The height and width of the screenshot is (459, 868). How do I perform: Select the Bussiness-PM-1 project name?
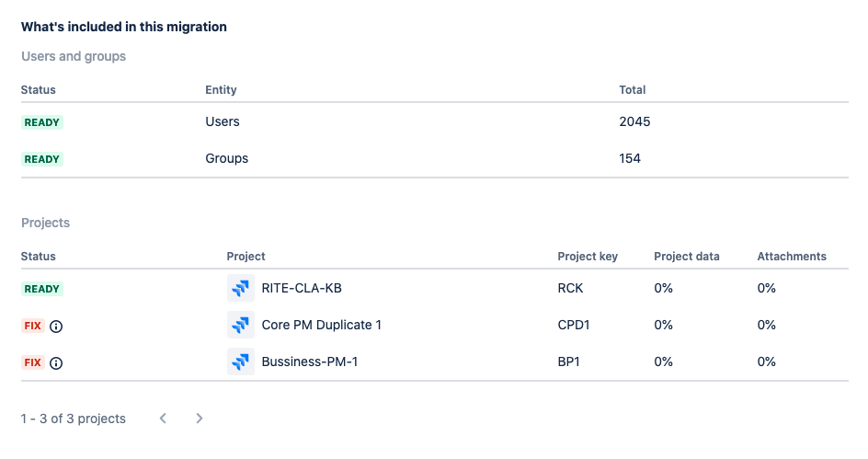click(x=310, y=361)
